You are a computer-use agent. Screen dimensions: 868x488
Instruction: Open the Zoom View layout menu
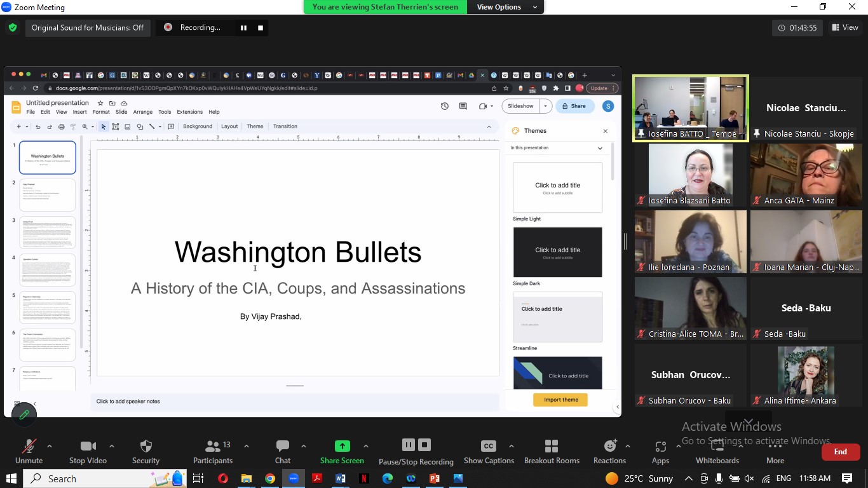click(x=844, y=27)
